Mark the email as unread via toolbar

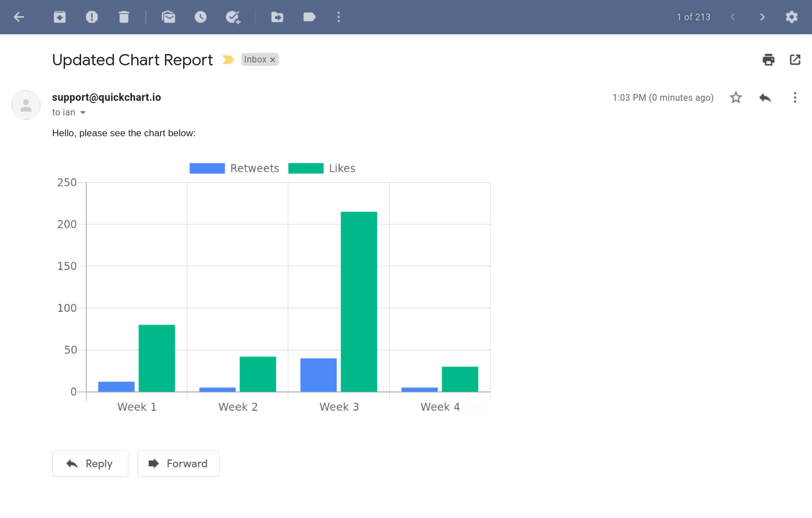(168, 17)
